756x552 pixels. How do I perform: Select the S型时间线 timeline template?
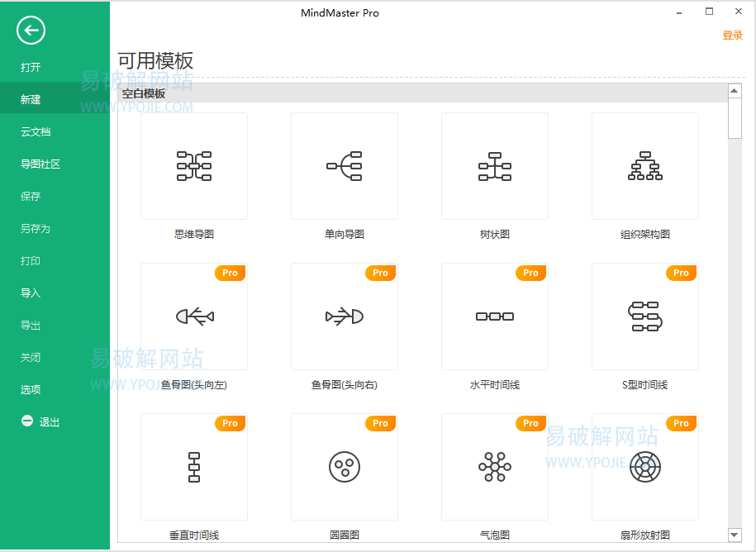point(645,316)
